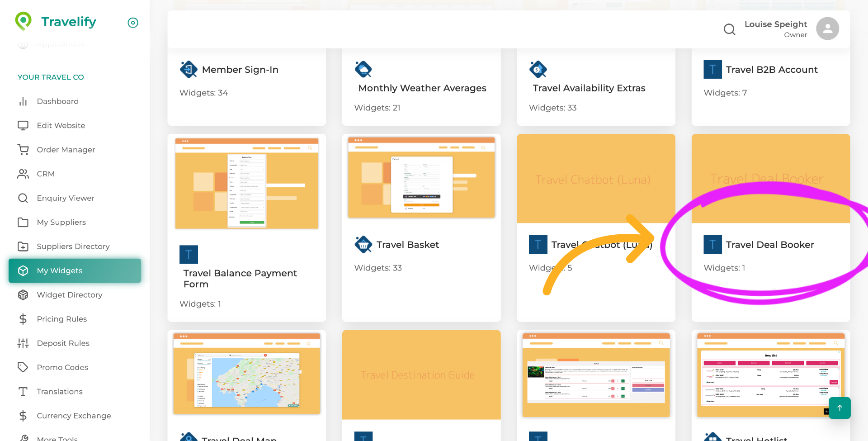This screenshot has width=868, height=441.
Task: Open My Suppliers menu item
Action: tap(75, 222)
